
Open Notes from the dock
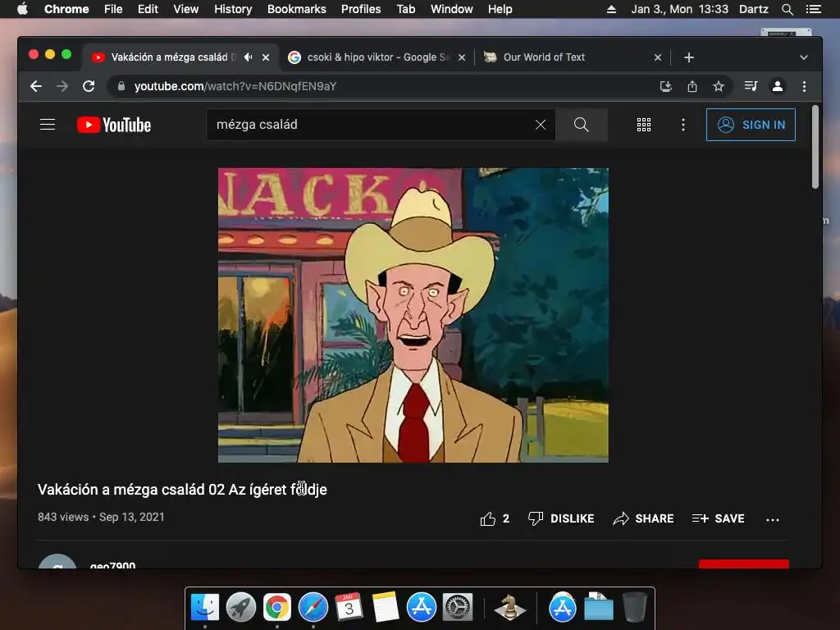[x=386, y=608]
